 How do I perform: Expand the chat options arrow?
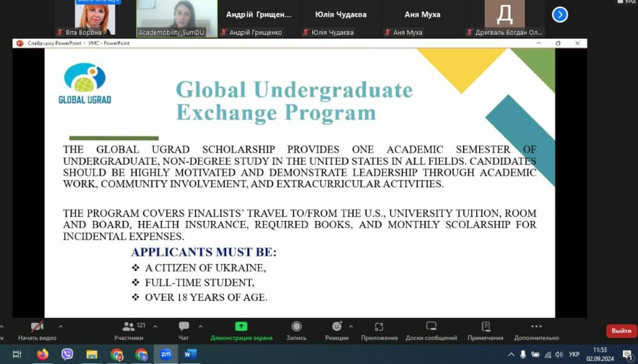(x=200, y=326)
